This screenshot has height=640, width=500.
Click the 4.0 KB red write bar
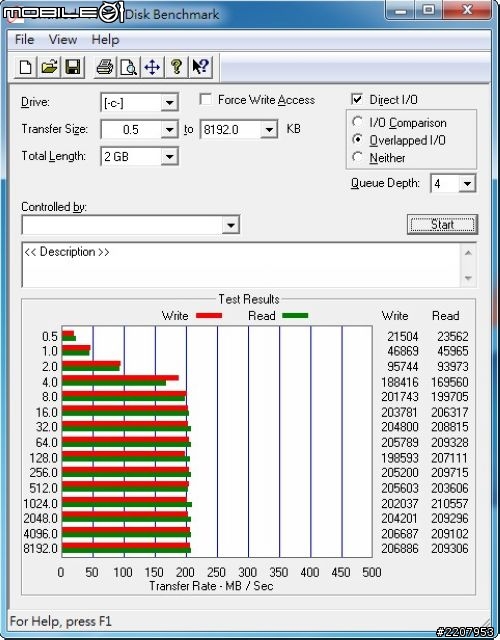click(x=120, y=378)
